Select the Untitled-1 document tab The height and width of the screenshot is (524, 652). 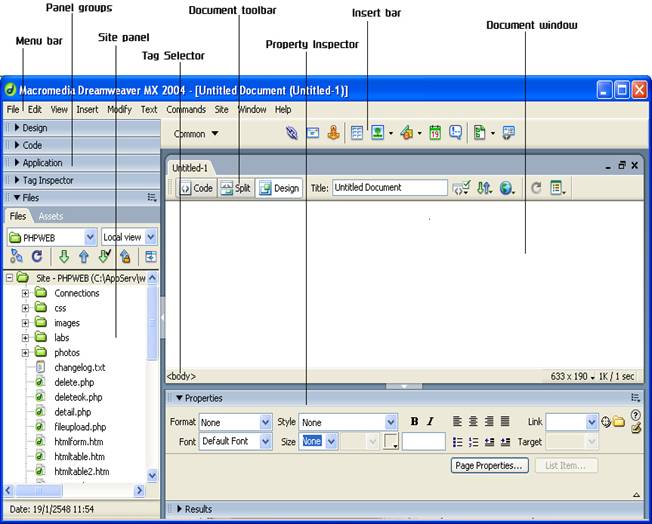point(190,168)
